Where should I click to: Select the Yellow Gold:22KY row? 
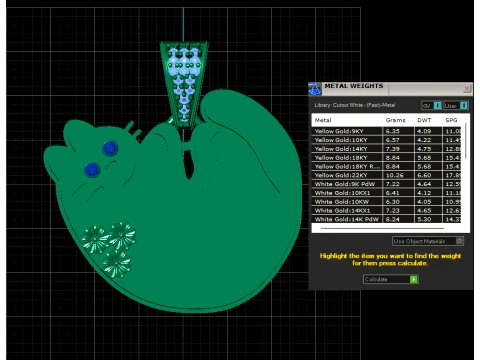(387, 175)
